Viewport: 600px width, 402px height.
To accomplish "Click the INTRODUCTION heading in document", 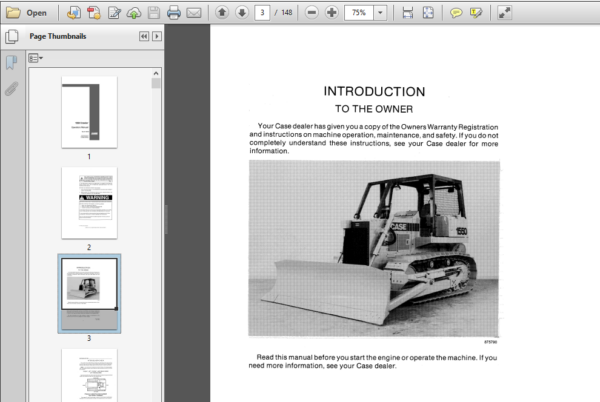I will (374, 91).
